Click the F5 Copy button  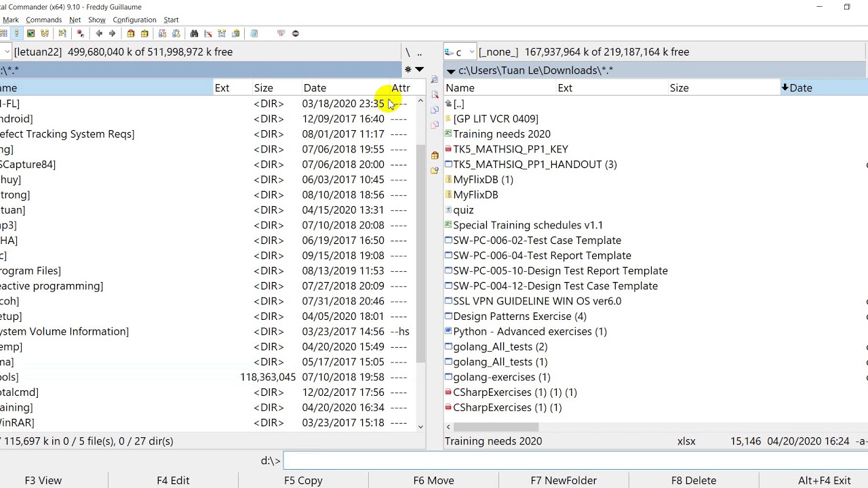coord(303,480)
